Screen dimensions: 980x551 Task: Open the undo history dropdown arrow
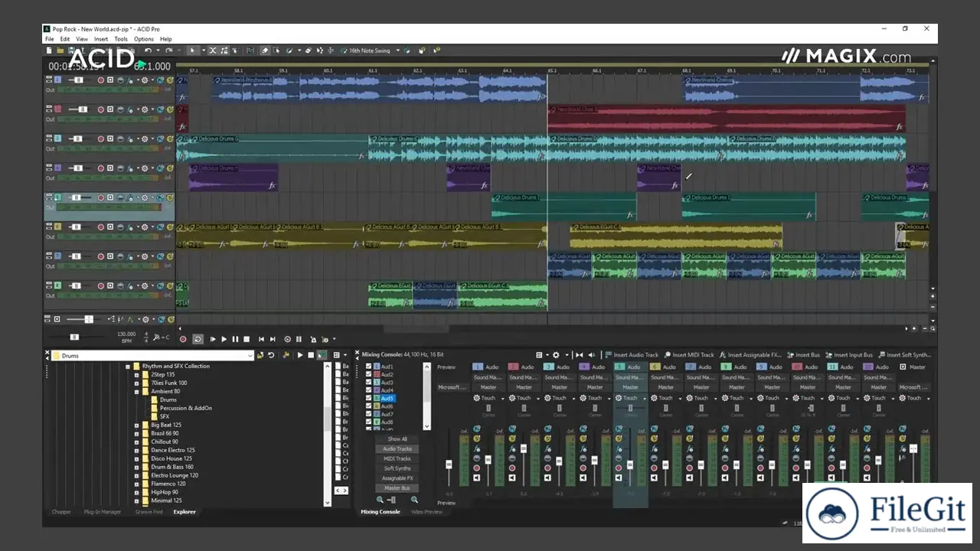tap(158, 51)
